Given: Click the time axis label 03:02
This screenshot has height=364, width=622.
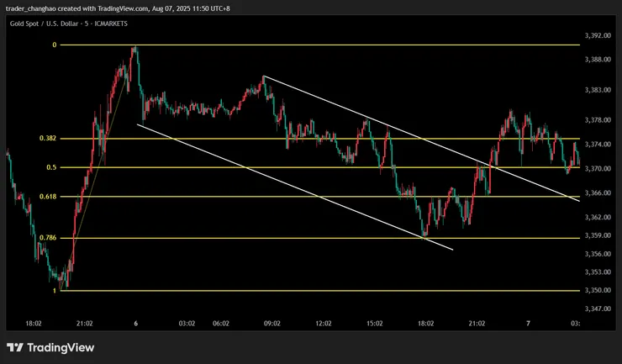Looking at the screenshot, I should (x=187, y=324).
